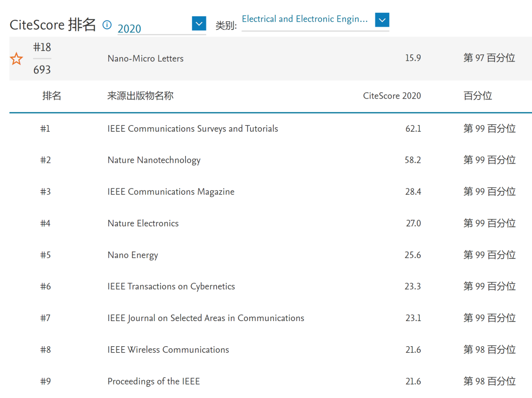Click the 类别: label
This screenshot has width=532, height=398.
(226, 26)
